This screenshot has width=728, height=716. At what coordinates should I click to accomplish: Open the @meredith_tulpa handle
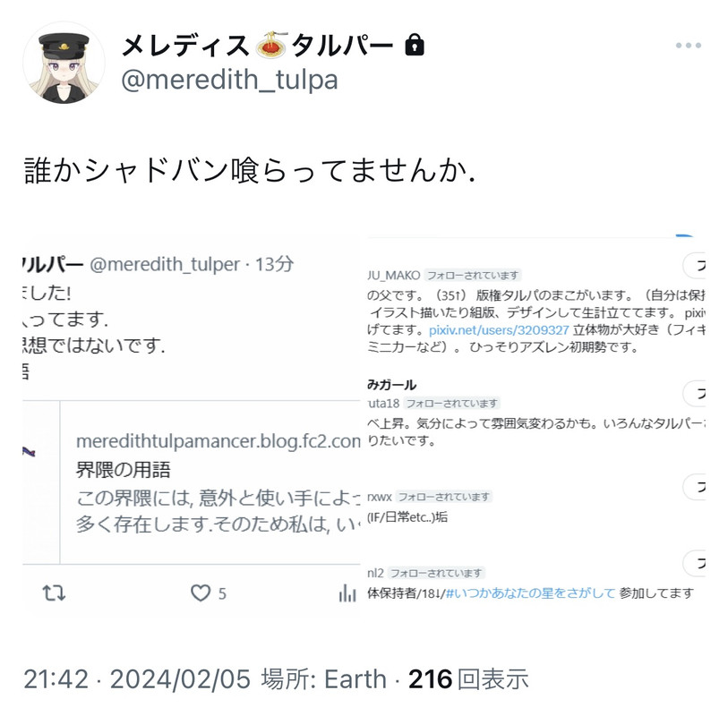[x=229, y=80]
